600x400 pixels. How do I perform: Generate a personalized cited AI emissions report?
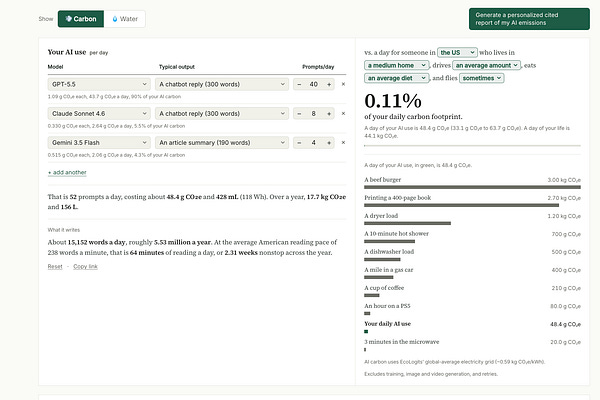(x=529, y=19)
